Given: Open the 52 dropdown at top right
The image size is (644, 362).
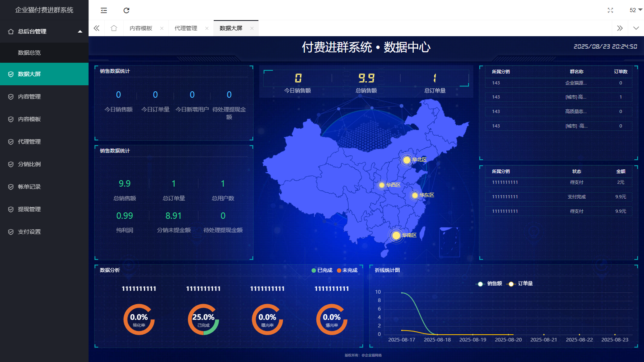Looking at the screenshot, I should (x=633, y=10).
